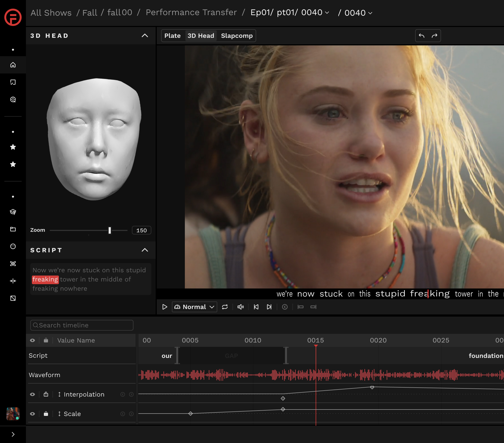Click the GAP segment in Script track
The width and height of the screenshot is (504, 443).
click(231, 356)
